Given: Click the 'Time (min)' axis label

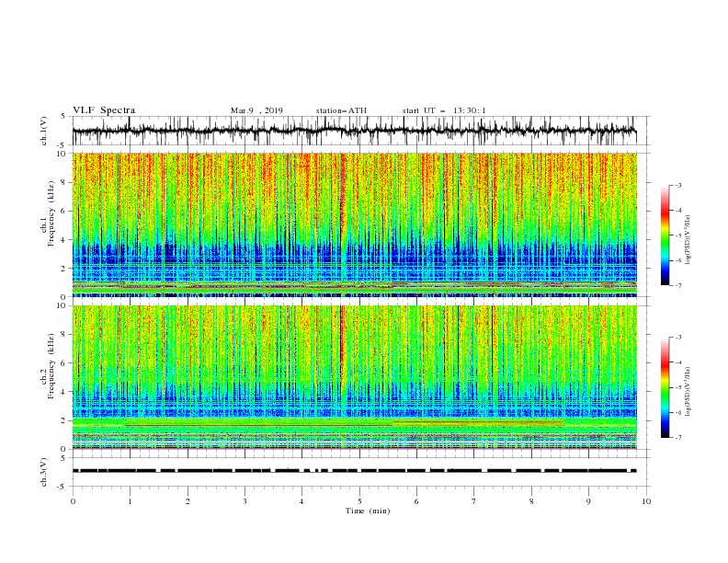Looking at the screenshot, I should point(368,511).
